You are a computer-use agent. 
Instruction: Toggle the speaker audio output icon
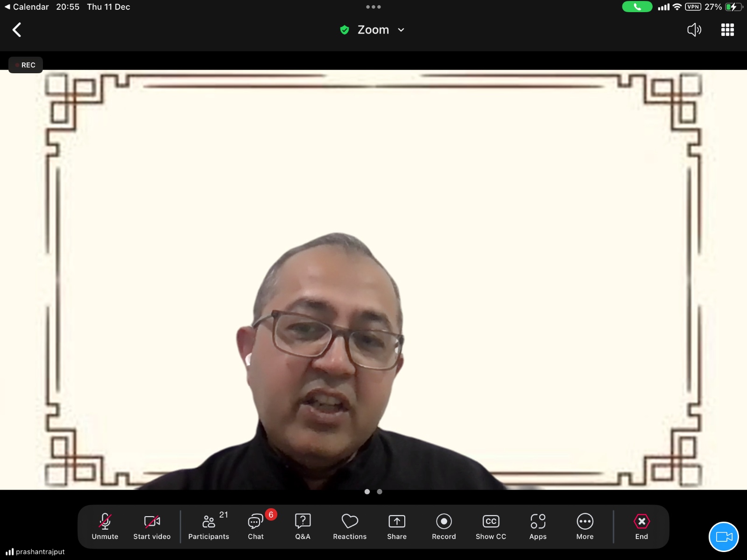pyautogui.click(x=694, y=30)
